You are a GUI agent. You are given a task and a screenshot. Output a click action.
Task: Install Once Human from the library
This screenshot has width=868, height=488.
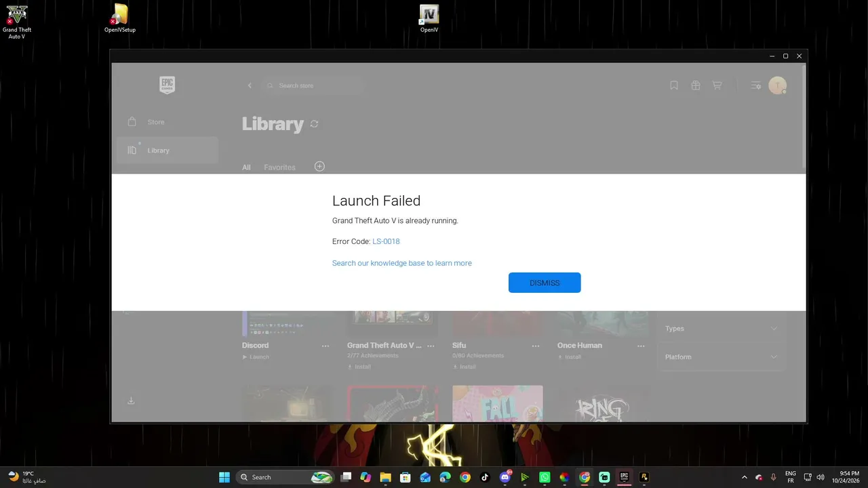[x=570, y=357]
